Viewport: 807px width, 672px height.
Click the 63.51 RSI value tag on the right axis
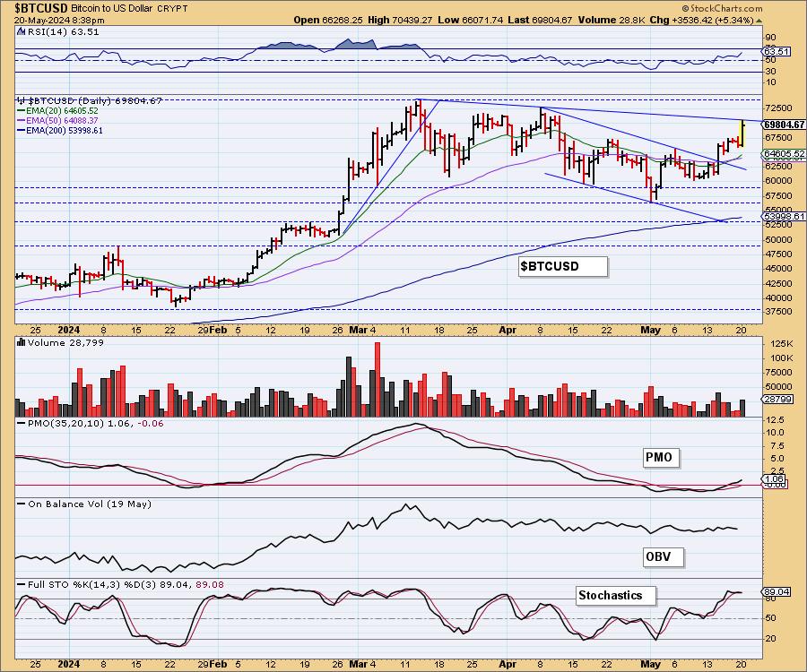coord(777,51)
